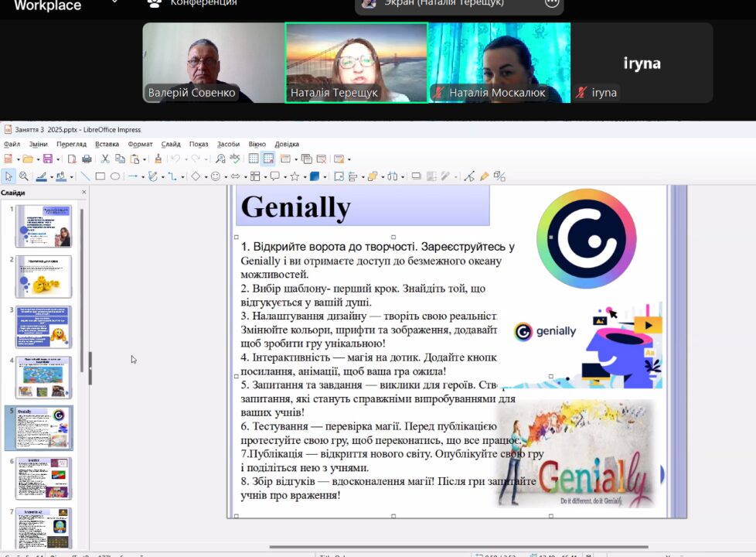Select the Symbol Shapes smiley tool
756x557 pixels.
[216, 176]
